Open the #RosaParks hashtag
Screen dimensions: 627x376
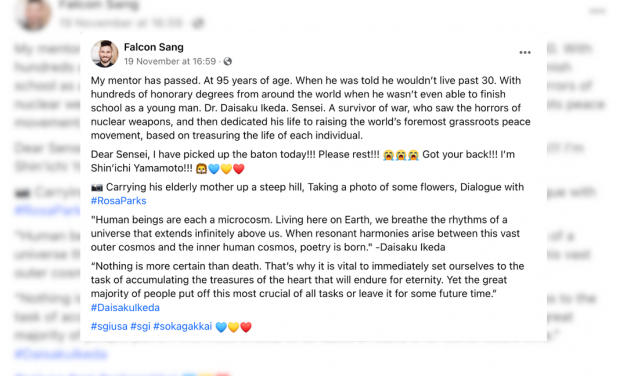[x=118, y=201]
